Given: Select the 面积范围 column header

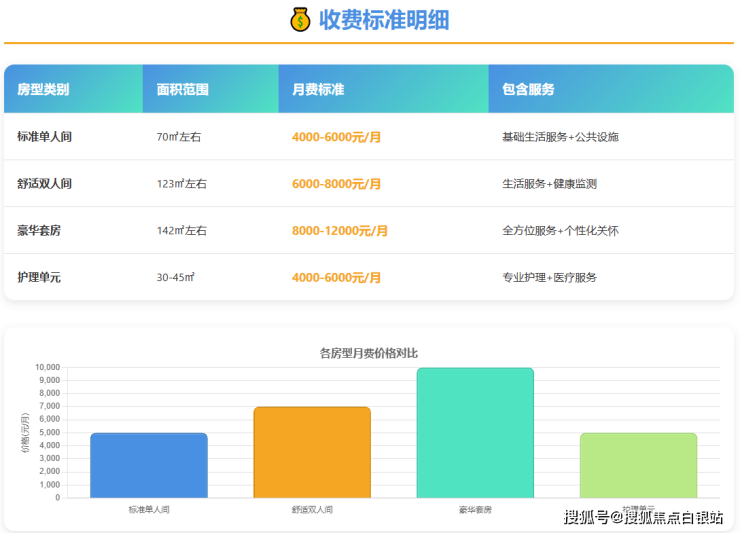Looking at the screenshot, I should 182,89.
